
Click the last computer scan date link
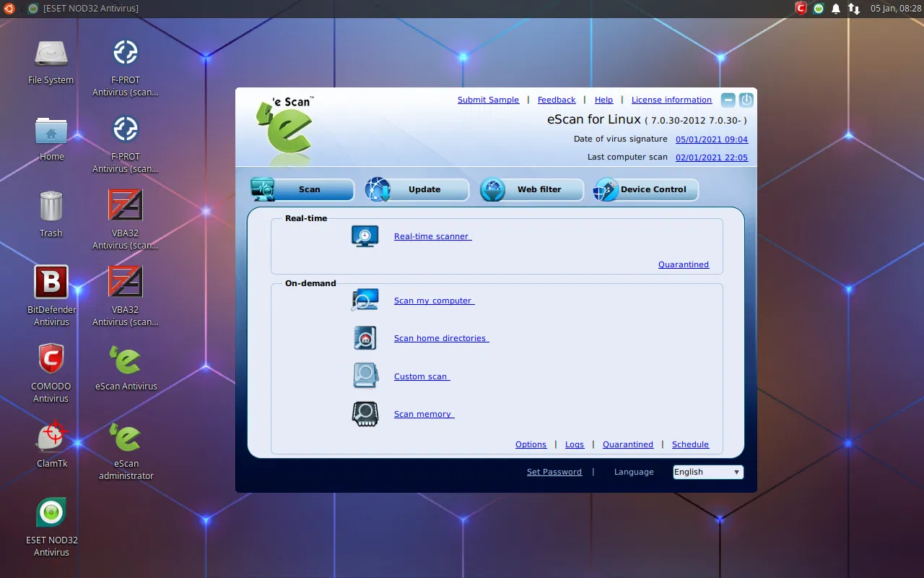pyautogui.click(x=712, y=158)
